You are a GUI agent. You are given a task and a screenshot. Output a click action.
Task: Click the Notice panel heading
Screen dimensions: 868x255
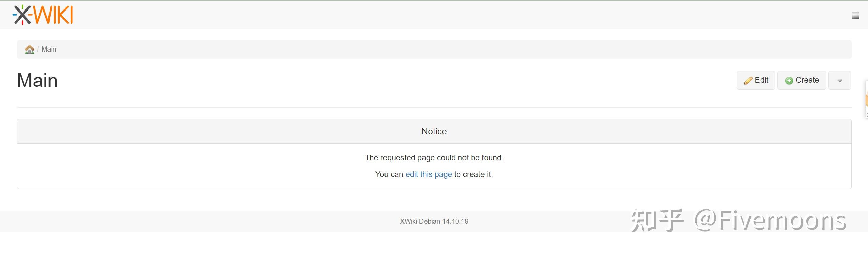coord(434,132)
